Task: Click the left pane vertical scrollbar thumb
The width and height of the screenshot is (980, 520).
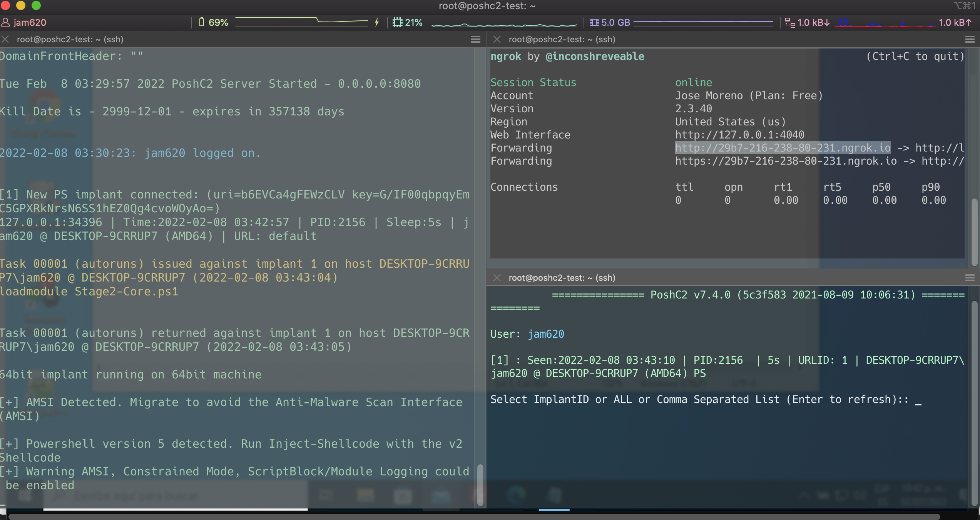Action: tap(480, 485)
